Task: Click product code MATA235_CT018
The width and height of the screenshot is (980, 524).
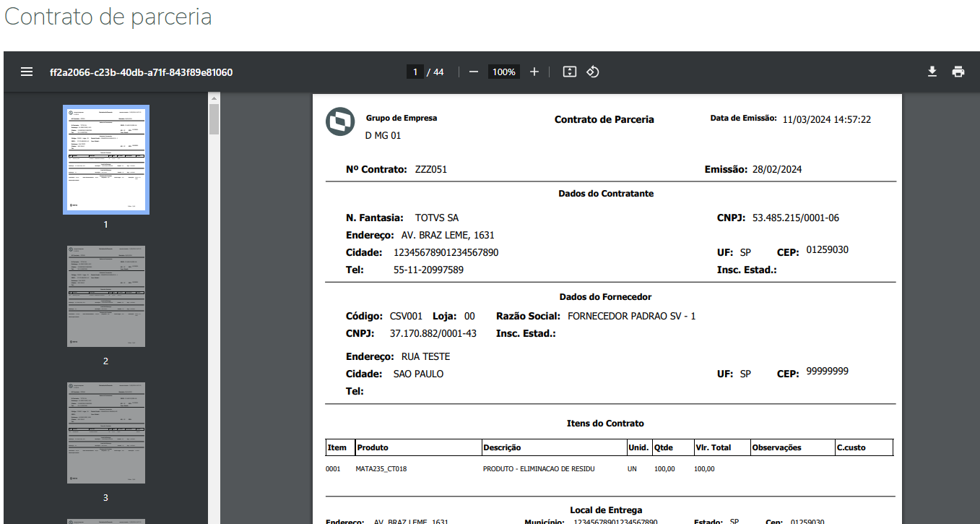Action: pyautogui.click(x=381, y=469)
